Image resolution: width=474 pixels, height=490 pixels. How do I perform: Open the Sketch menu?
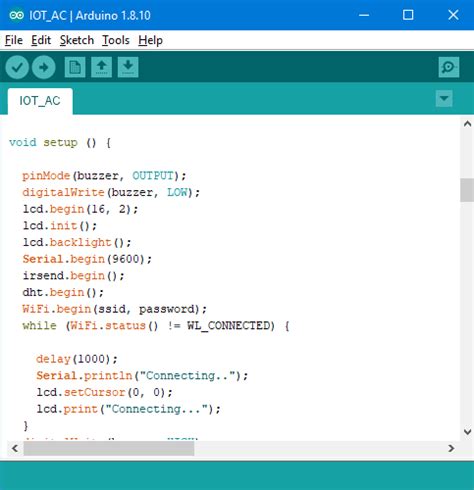(77, 40)
